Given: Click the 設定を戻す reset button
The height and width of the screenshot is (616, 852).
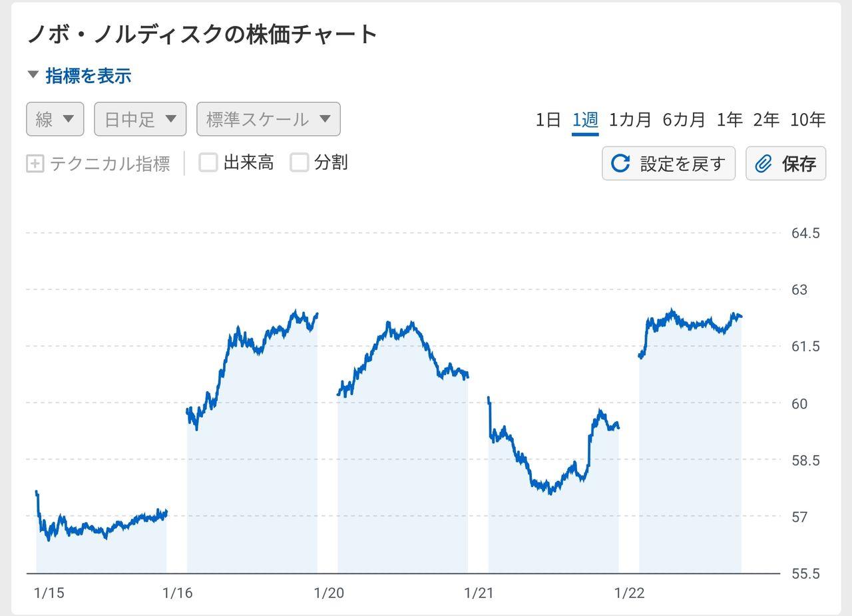Looking at the screenshot, I should pos(668,163).
